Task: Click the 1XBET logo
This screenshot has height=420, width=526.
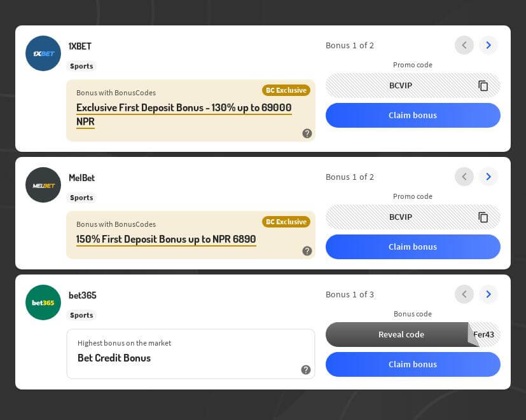Action: point(43,53)
